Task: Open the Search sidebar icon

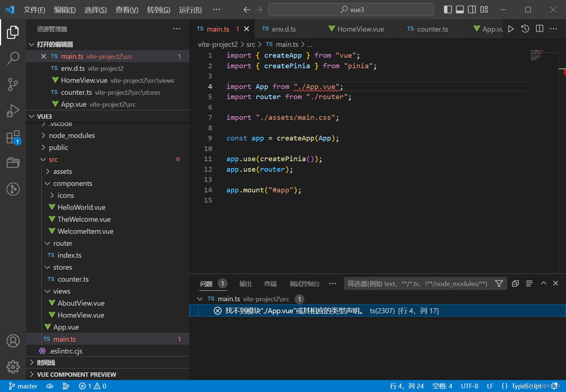Action: coord(13,58)
